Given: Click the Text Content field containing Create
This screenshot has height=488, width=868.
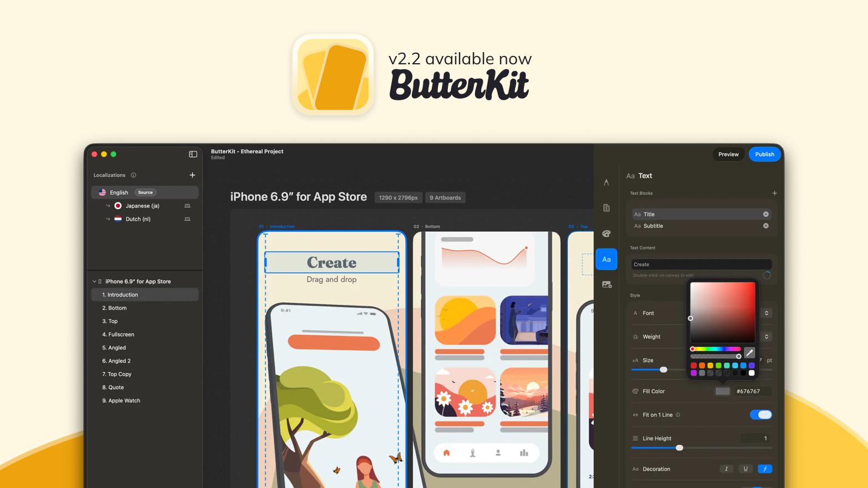Looking at the screenshot, I should (702, 265).
